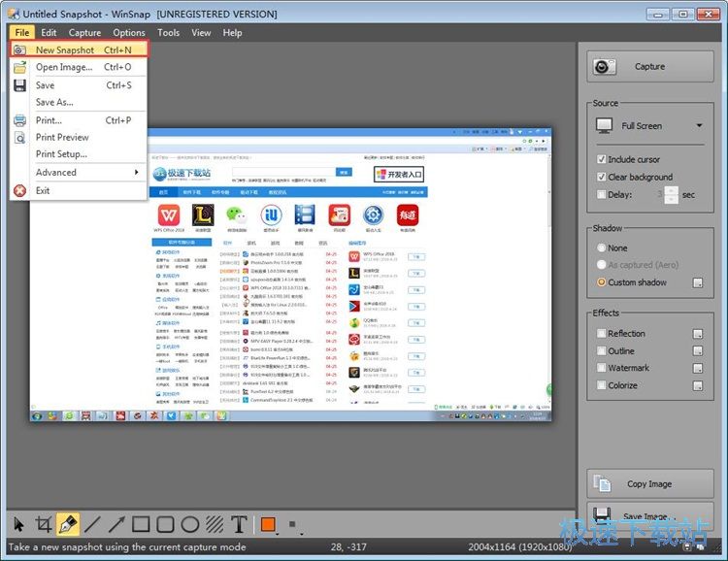Uncheck the Include cursor checkbox
The height and width of the screenshot is (561, 728).
[602, 159]
